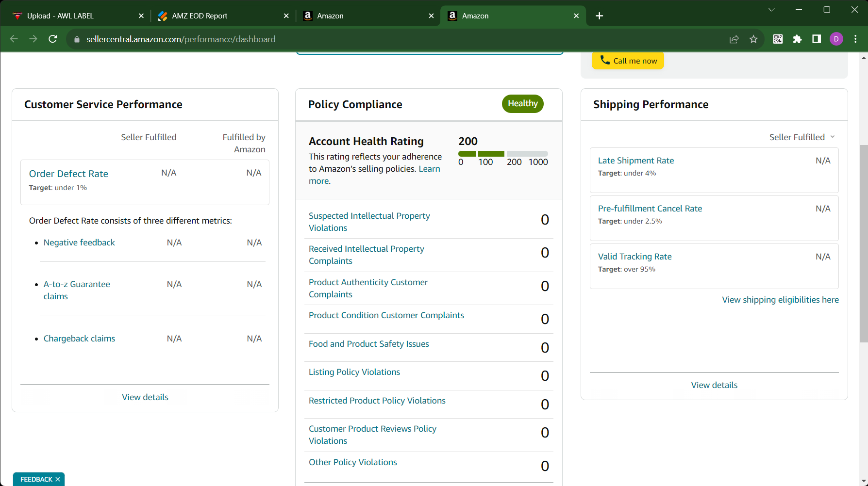Click the Account Health Rating value 200

click(x=468, y=141)
